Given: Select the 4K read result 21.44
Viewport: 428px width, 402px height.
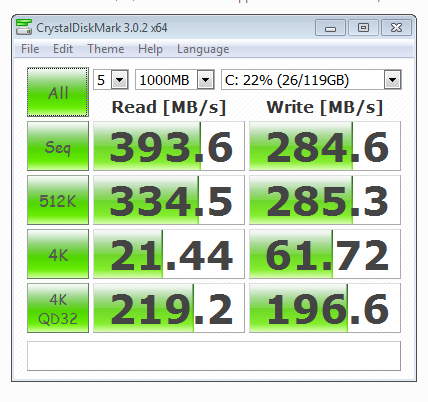Looking at the screenshot, I should pos(169,254).
